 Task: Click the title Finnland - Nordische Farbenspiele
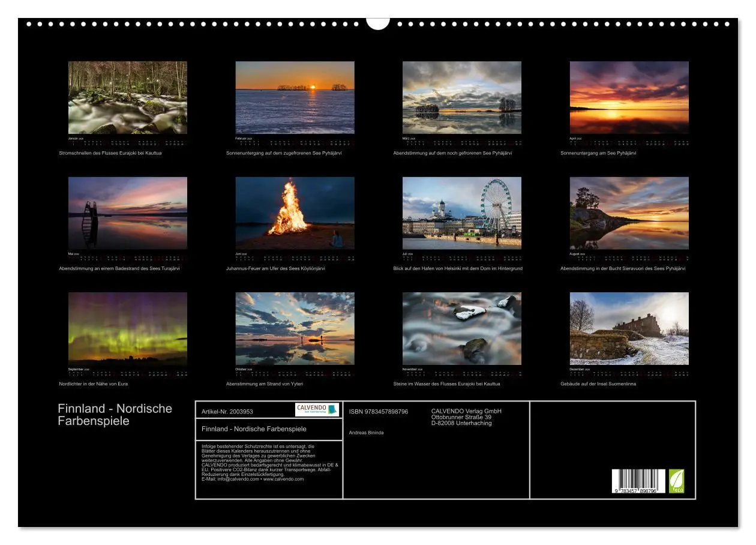255,429
